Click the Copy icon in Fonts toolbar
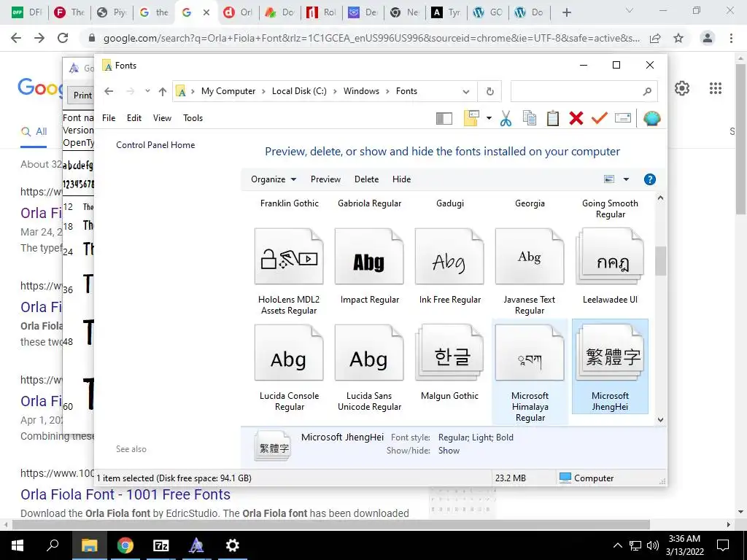The image size is (747, 560). click(530, 118)
